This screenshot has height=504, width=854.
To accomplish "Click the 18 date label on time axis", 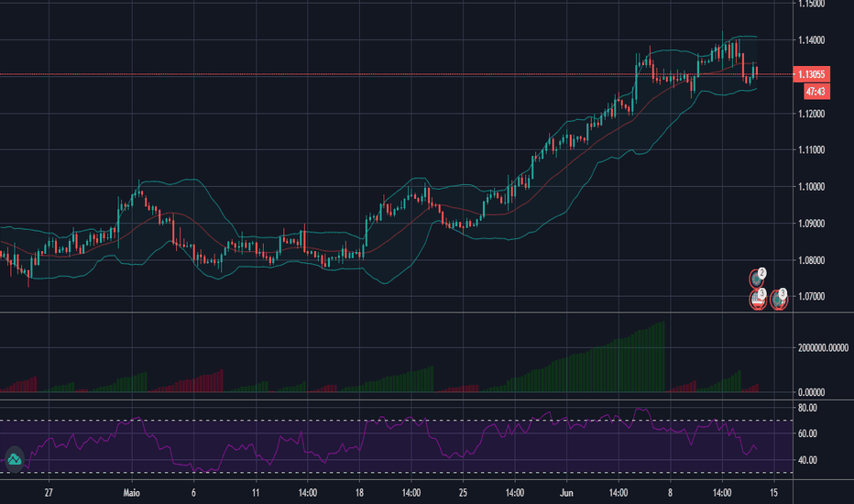I will coord(359,493).
